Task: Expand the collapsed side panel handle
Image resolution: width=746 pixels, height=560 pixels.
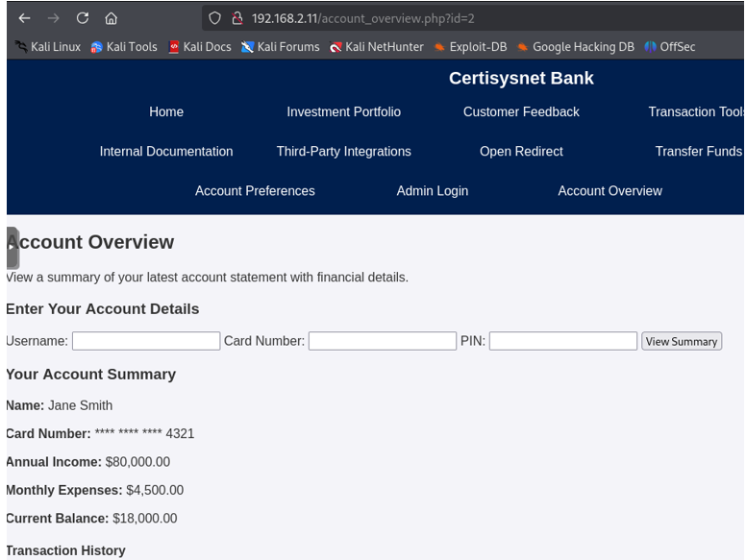Action: click(x=12, y=248)
